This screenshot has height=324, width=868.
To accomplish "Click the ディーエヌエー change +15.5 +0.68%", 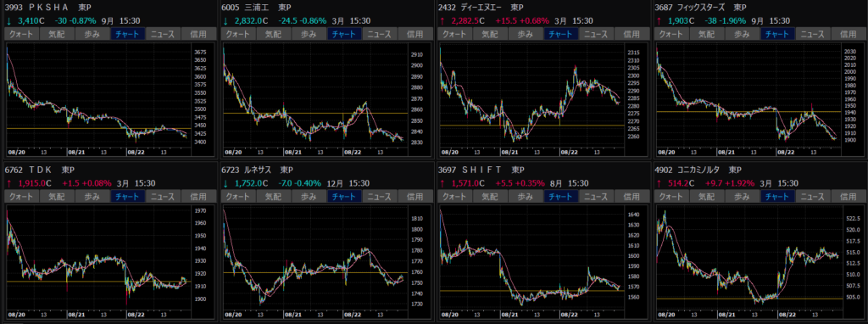I will 522,21.
